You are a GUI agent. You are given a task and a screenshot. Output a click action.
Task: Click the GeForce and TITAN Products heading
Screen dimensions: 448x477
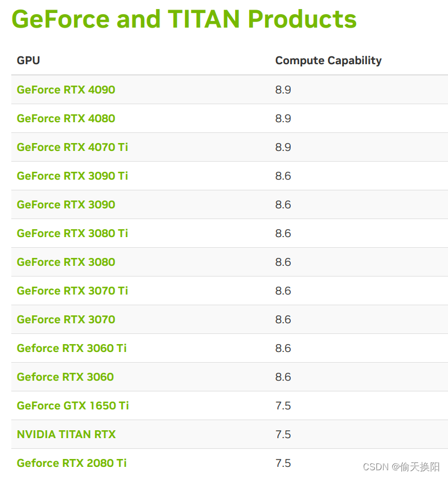coord(184,19)
